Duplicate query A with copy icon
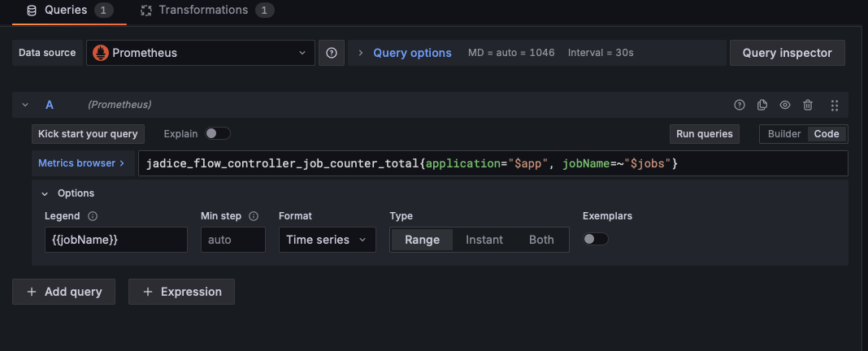868x351 pixels. click(762, 105)
